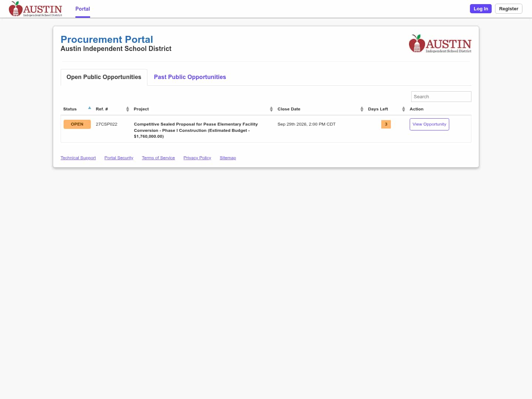Open the Portal Security link
The image size is (532, 399).
[119, 158]
